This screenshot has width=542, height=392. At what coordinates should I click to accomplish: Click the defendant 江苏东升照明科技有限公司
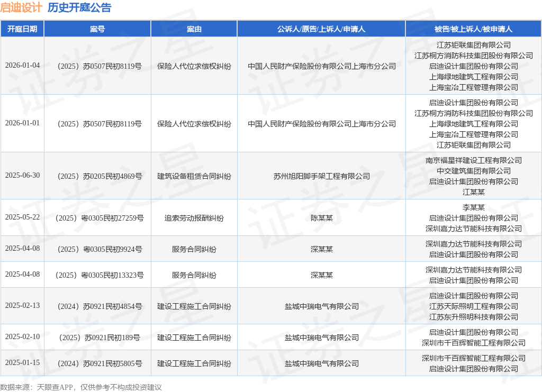pos(474,317)
